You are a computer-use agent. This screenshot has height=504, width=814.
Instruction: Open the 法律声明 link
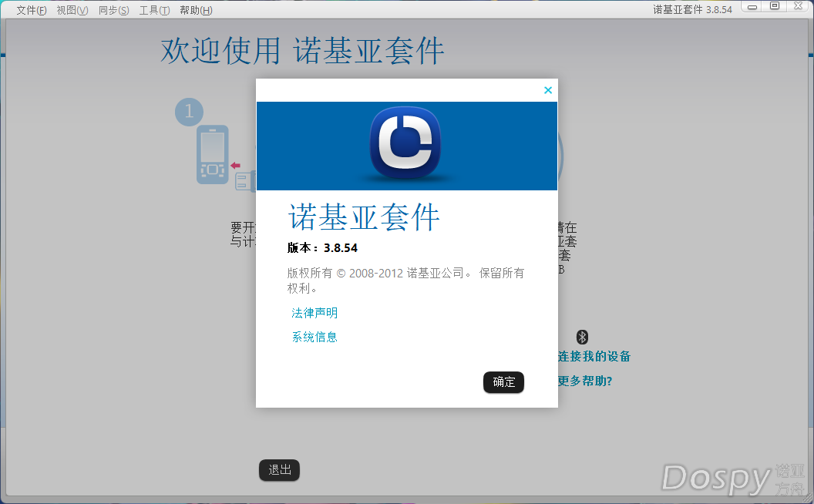click(314, 313)
